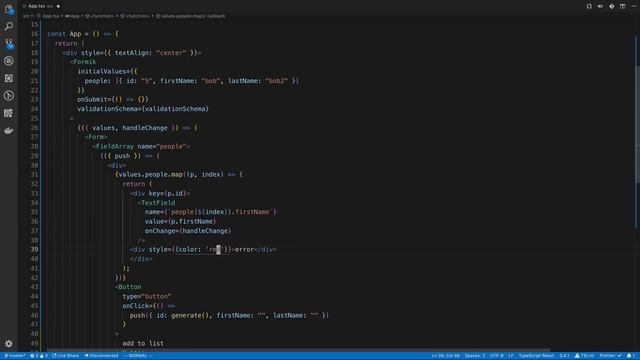
Task: Click the TypeScript React language mode
Action: point(536,356)
